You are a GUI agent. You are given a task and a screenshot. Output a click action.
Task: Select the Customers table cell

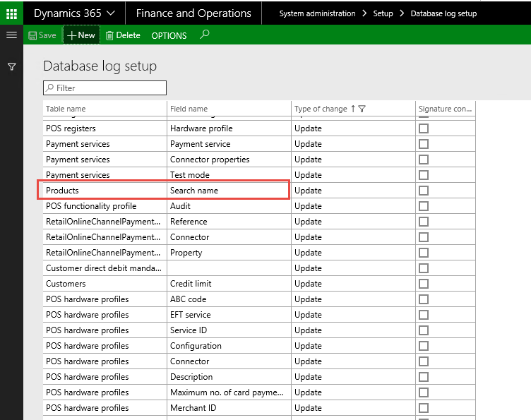(x=105, y=284)
